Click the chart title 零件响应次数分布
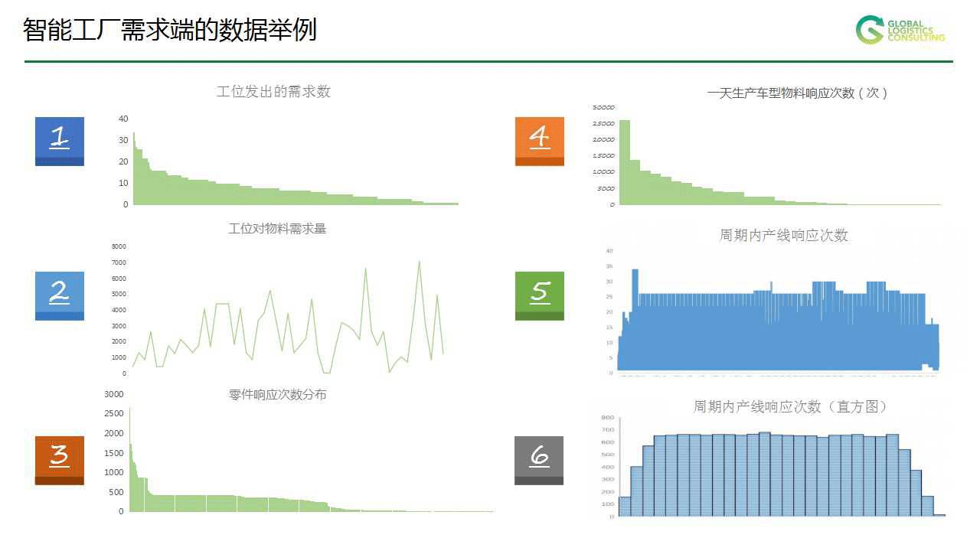The height and width of the screenshot is (551, 980). tap(277, 395)
